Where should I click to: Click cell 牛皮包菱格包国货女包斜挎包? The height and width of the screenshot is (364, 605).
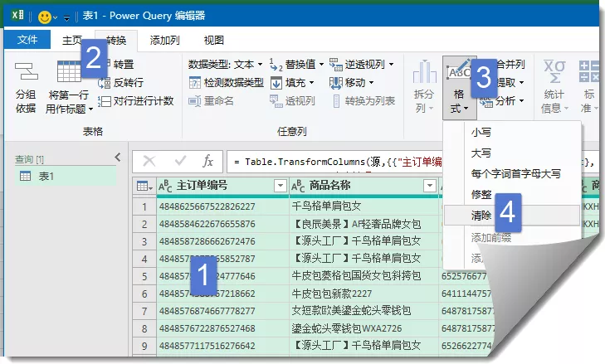point(363,276)
